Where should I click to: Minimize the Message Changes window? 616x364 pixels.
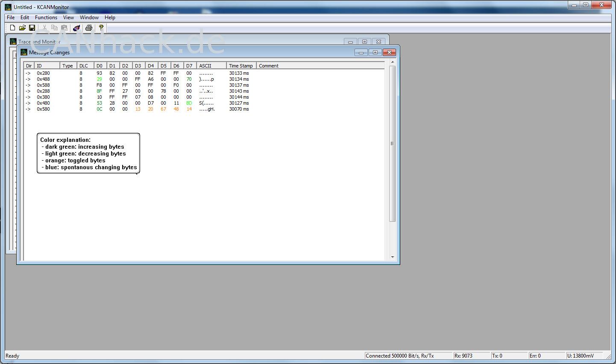pos(361,53)
